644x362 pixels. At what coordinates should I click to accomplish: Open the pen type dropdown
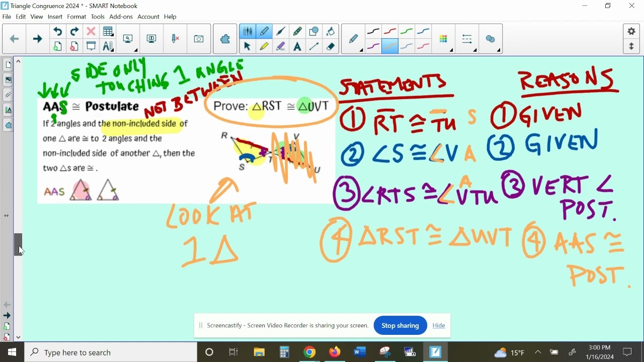tap(354, 39)
